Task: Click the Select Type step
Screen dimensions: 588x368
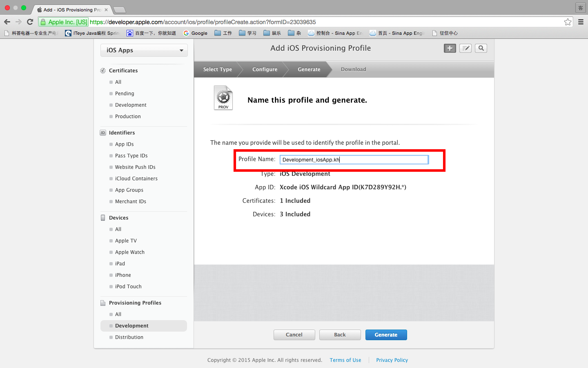Action: [217, 70]
